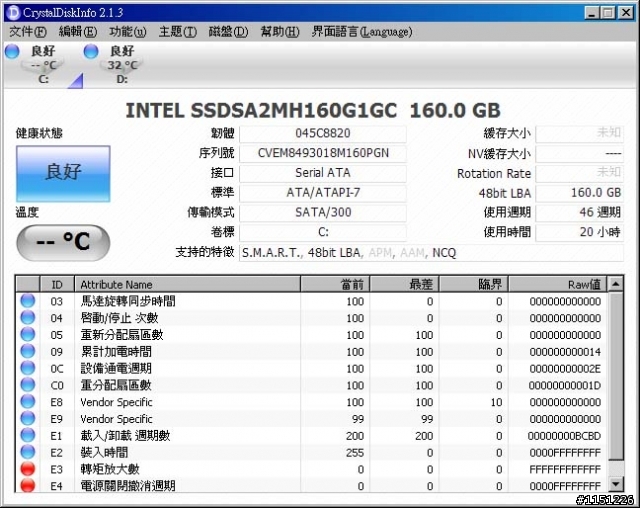Click the firmware field 045C8820
Viewport: 640px width, 508px height.
[x=323, y=133]
